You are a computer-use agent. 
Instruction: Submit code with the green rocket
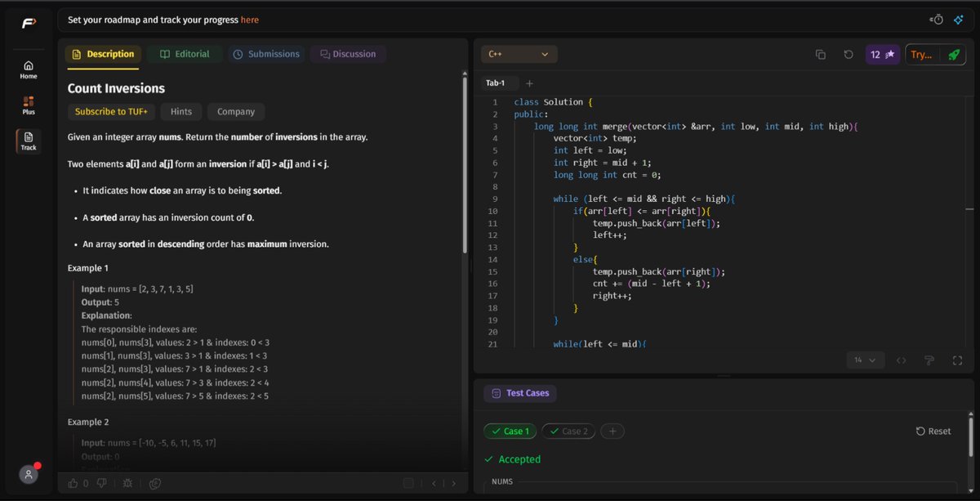(953, 55)
